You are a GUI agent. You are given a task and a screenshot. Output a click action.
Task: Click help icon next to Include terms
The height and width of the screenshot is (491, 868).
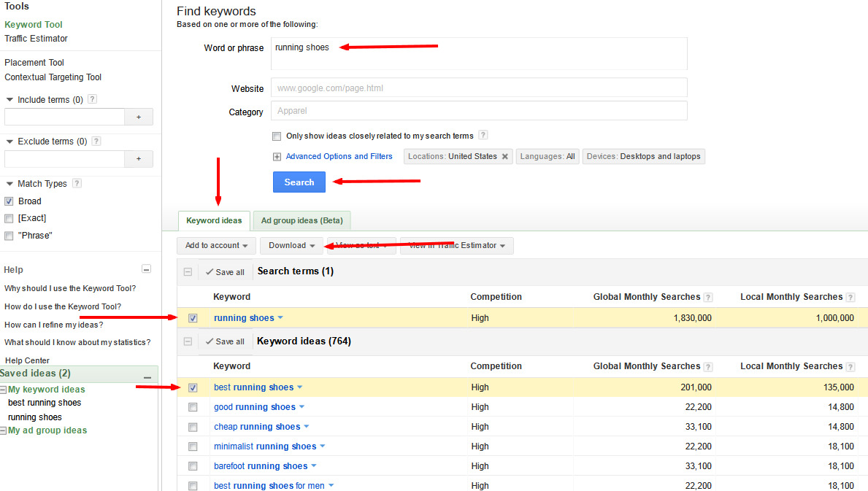92,100
